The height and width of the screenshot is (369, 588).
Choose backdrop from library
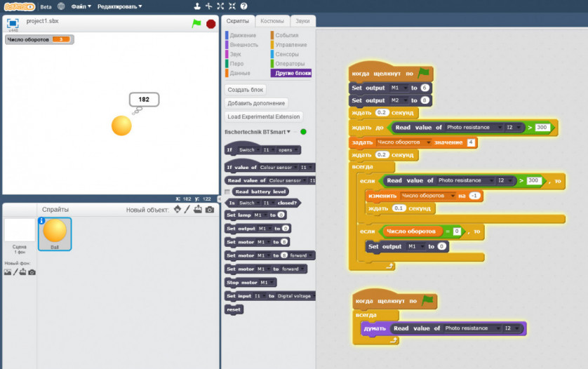point(8,272)
